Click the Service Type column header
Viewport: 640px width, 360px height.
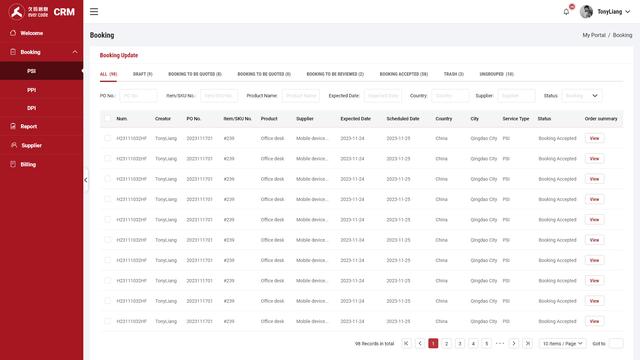[516, 118]
